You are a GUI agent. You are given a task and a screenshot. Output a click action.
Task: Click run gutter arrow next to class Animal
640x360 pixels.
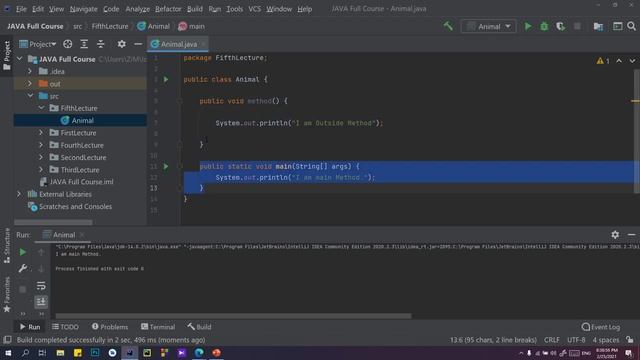166,79
